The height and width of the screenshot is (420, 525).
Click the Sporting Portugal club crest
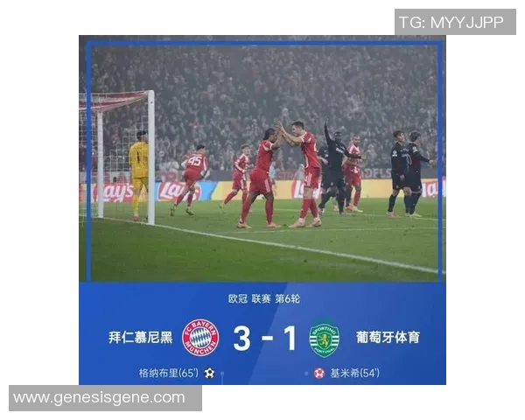[x=324, y=338]
